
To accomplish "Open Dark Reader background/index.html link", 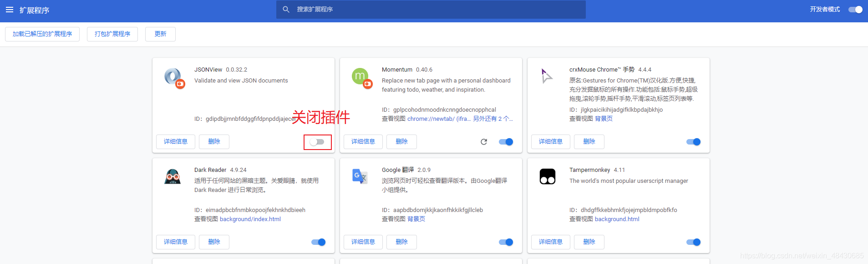I will 250,219.
